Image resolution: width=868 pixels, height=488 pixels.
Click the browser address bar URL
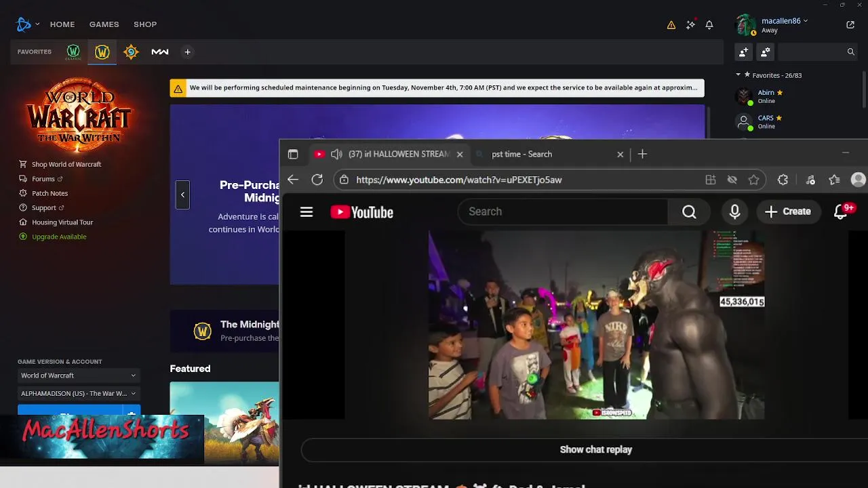(459, 180)
